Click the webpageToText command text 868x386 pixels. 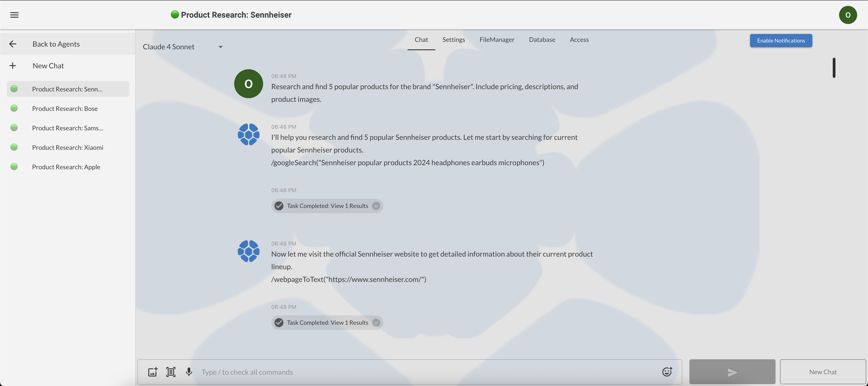click(348, 279)
